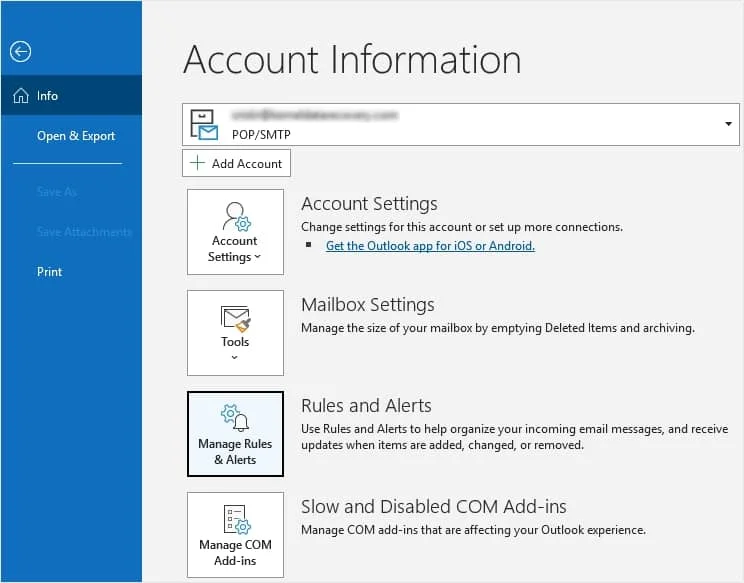Image resolution: width=744 pixels, height=583 pixels.
Task: Expand the Tools dropdown chevron
Action: pos(234,357)
